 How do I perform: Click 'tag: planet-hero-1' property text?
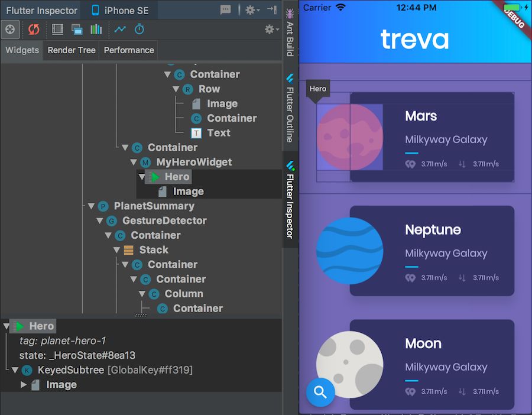click(x=63, y=341)
